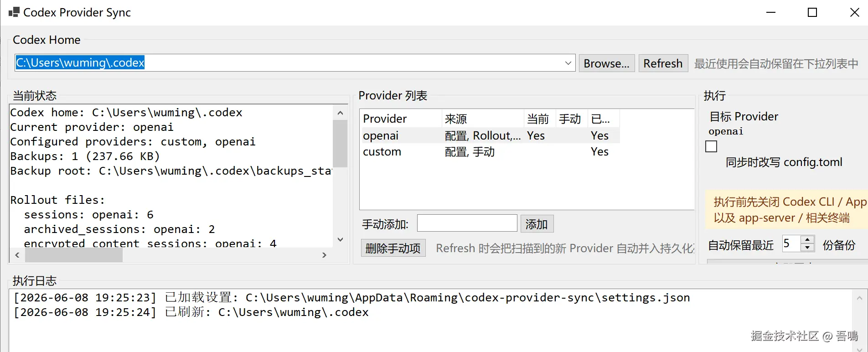
Task: Click the Browse... button
Action: (606, 63)
